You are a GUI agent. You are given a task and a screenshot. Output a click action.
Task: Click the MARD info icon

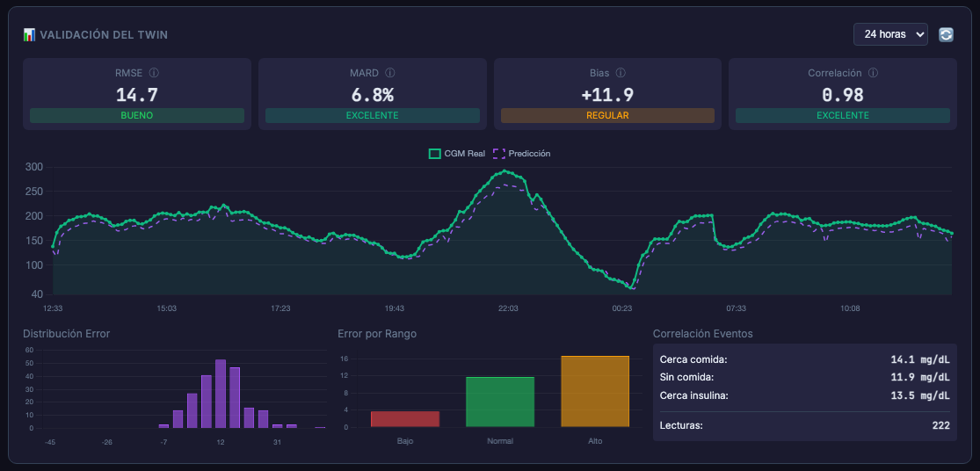coord(390,73)
